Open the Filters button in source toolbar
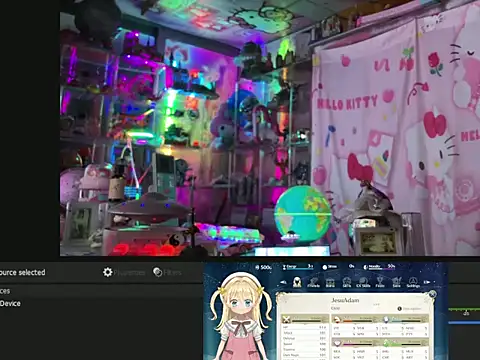Screen dimensions: 480x360 click(167, 272)
